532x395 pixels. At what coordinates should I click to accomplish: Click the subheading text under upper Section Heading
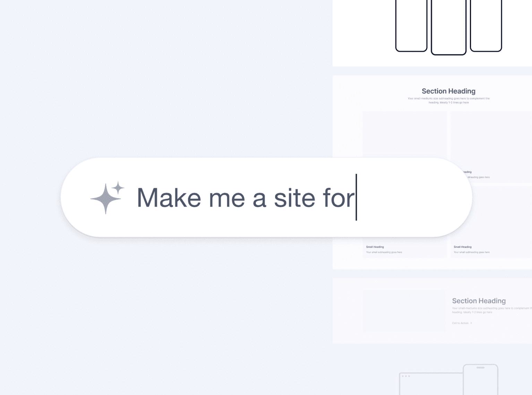pyautogui.click(x=448, y=100)
